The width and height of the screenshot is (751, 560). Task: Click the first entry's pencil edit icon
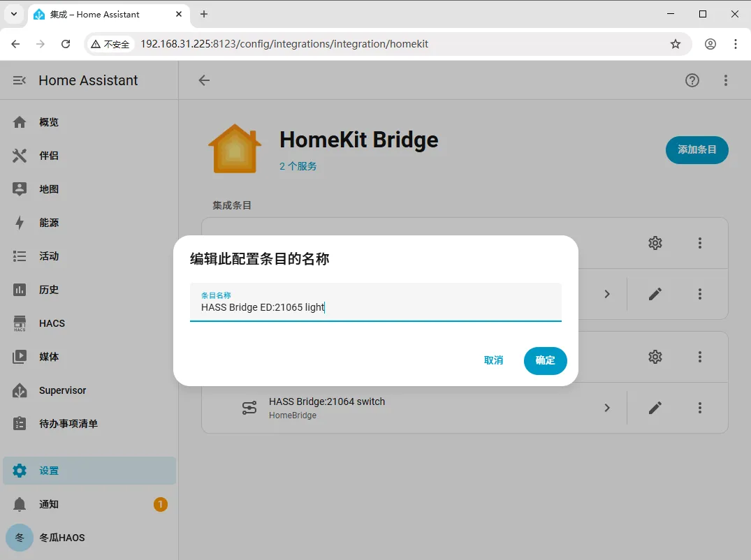[x=655, y=294]
